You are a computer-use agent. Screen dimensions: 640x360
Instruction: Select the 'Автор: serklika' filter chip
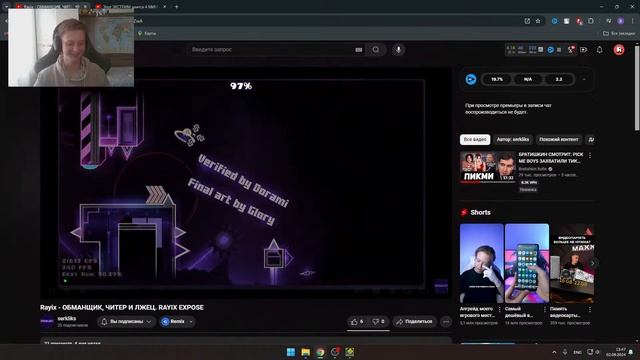tap(513, 140)
